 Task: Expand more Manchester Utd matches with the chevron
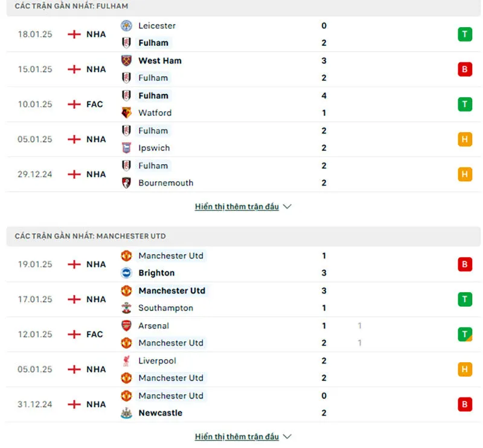(287, 437)
